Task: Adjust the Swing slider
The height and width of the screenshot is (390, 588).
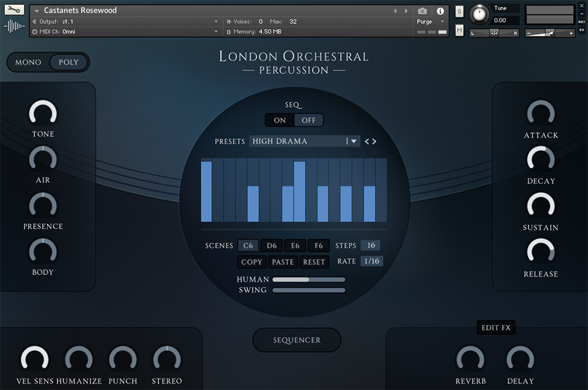Action: [x=309, y=290]
